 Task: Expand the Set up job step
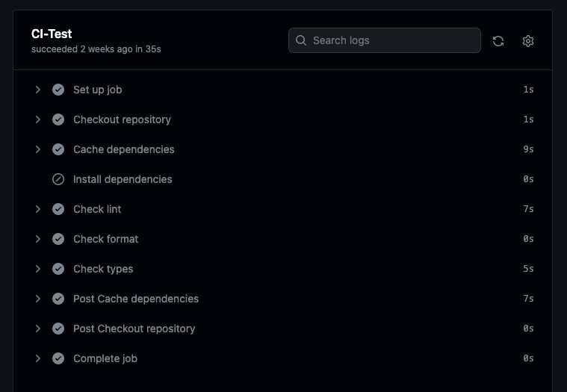[38, 90]
